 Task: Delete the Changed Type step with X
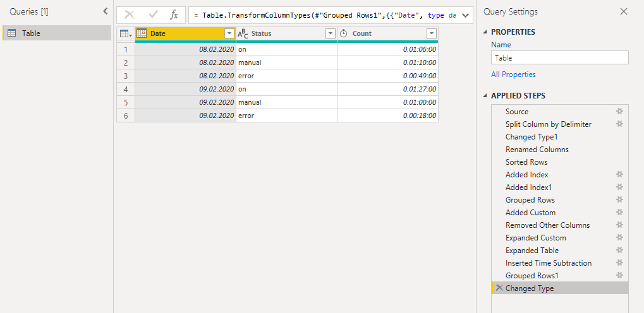click(x=499, y=288)
